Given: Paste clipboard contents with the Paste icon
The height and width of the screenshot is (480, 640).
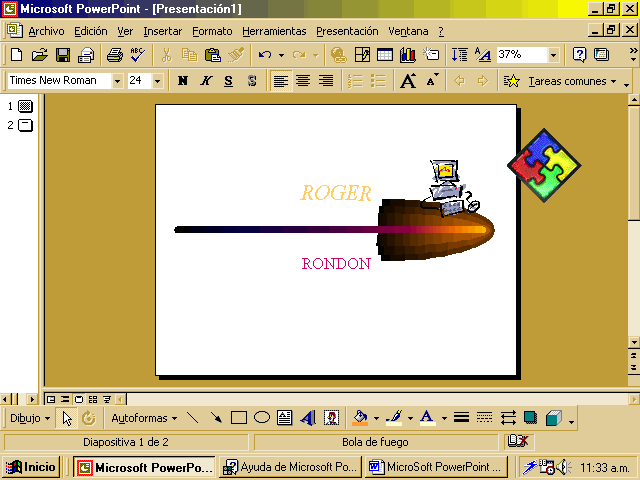Looking at the screenshot, I should pos(213,55).
